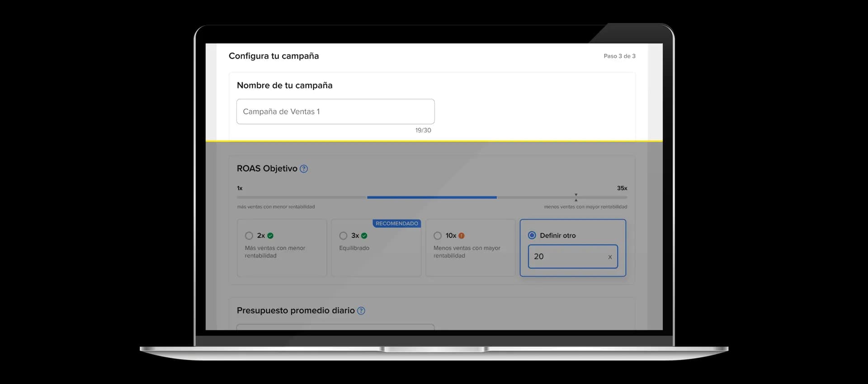Image resolution: width=868 pixels, height=384 pixels.
Task: Click the green check icon beside 2x
Action: (x=270, y=236)
